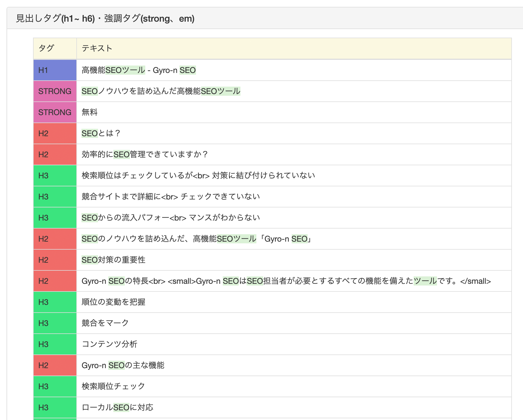Click the red H2 tag beside Gyro-n SEOの主な機能
Image resolution: width=523 pixels, height=420 pixels.
[x=55, y=365]
